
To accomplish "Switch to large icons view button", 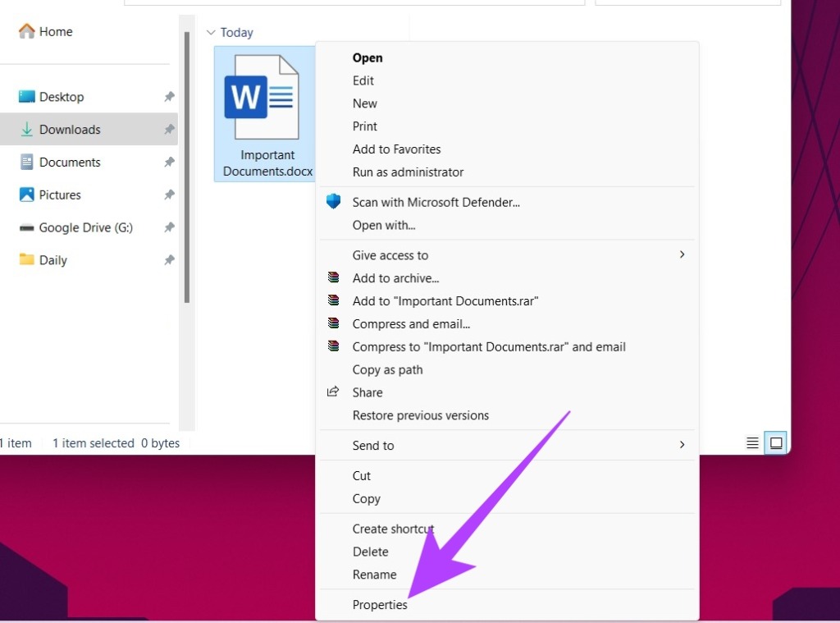I will tap(775, 443).
